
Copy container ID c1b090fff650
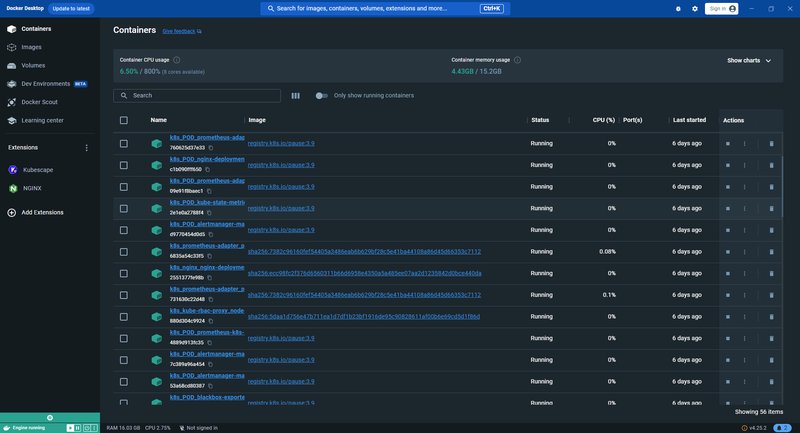(208, 169)
